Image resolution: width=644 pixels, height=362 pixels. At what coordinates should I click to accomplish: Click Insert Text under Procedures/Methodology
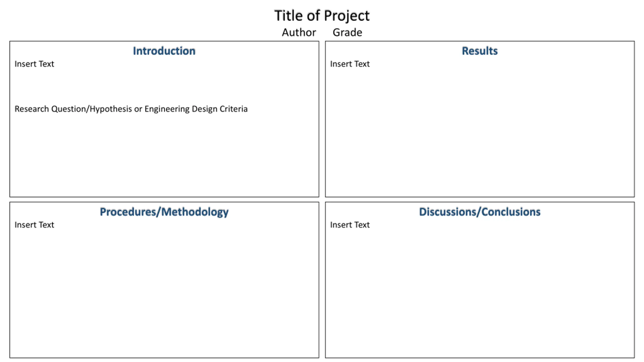[x=34, y=225]
